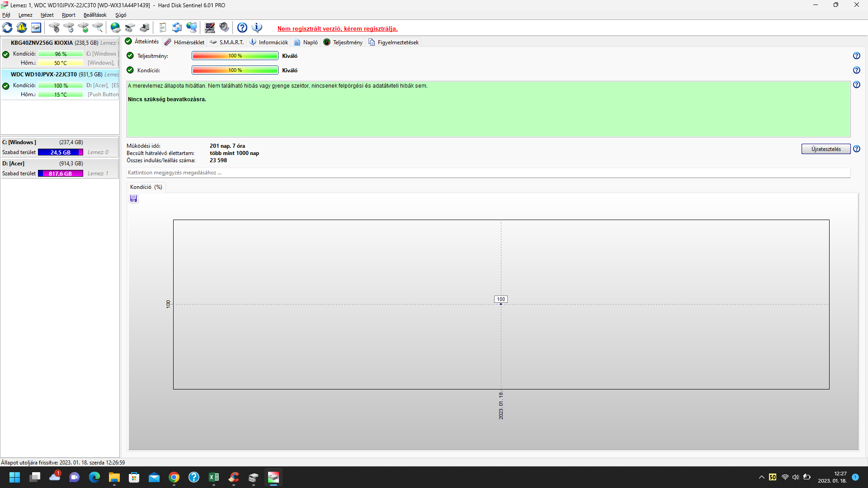Open the Hőmérséklet tab
Viewport: 868px width, 488px height.
point(184,42)
